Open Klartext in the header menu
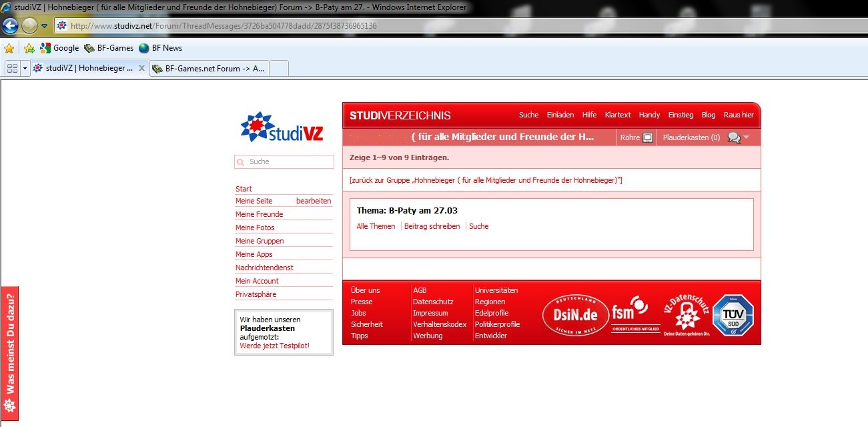Screen dimensions: 868x427 click(x=618, y=115)
